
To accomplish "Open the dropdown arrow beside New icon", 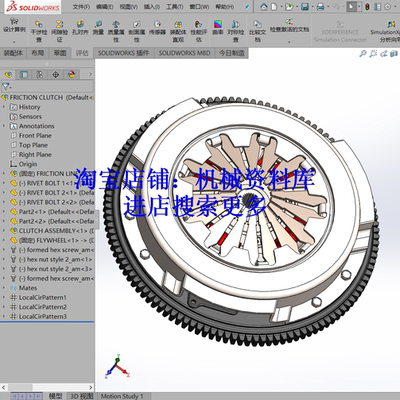I will tap(281, 7).
